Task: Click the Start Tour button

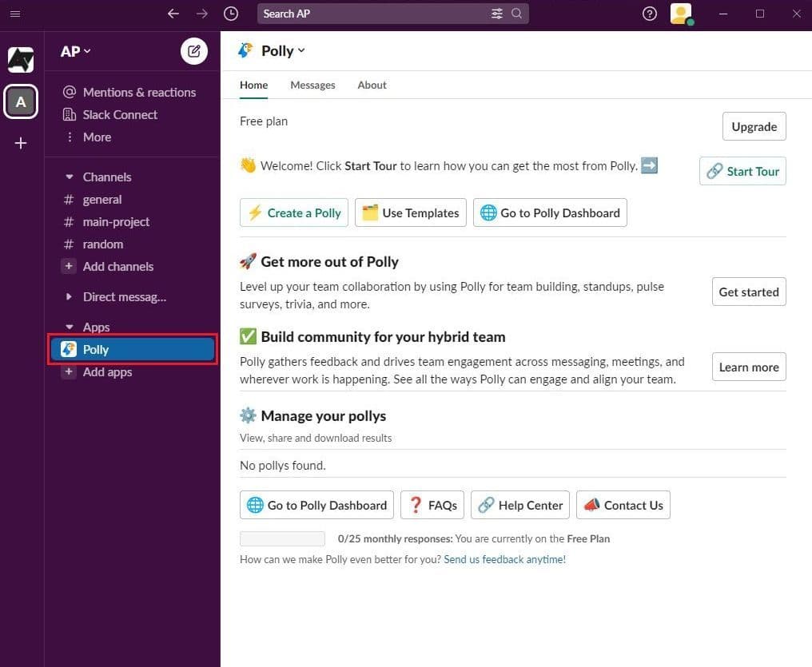Action: [x=742, y=171]
